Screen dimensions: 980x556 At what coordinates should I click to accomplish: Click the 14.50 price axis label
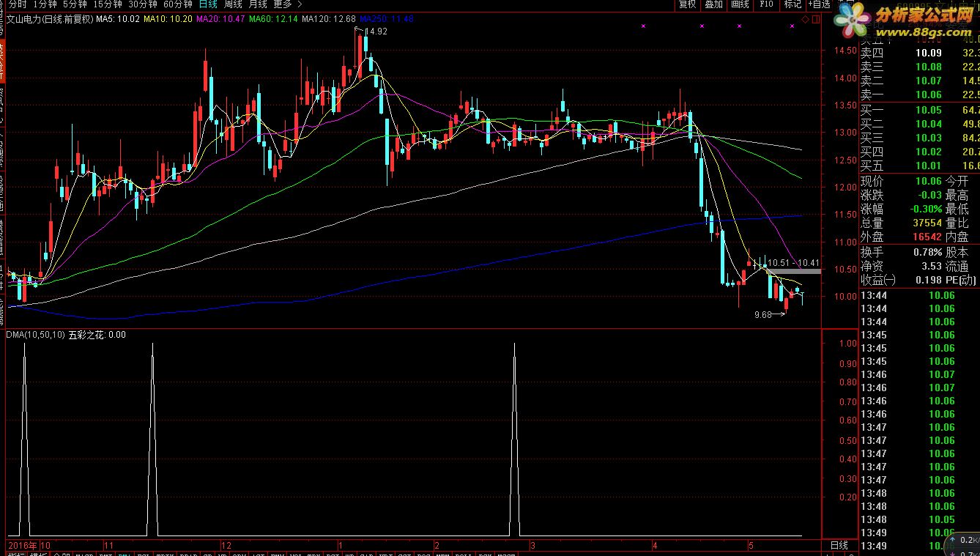(844, 51)
